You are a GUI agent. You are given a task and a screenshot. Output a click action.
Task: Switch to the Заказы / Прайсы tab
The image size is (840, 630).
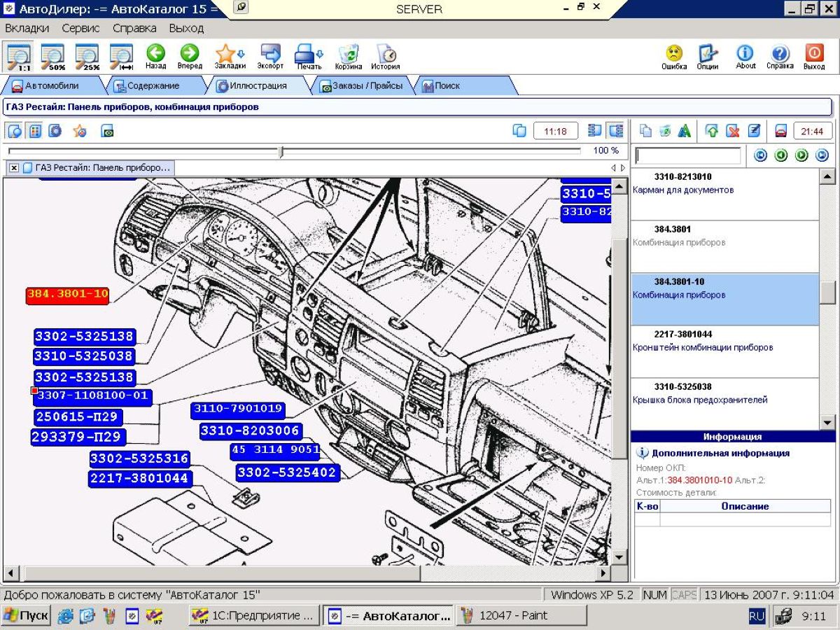[362, 85]
